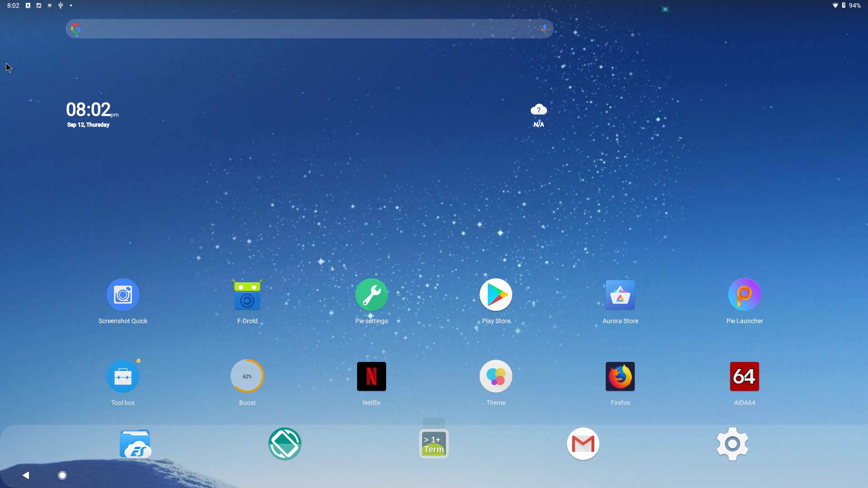
Task: Open Tool box app
Action: (123, 376)
